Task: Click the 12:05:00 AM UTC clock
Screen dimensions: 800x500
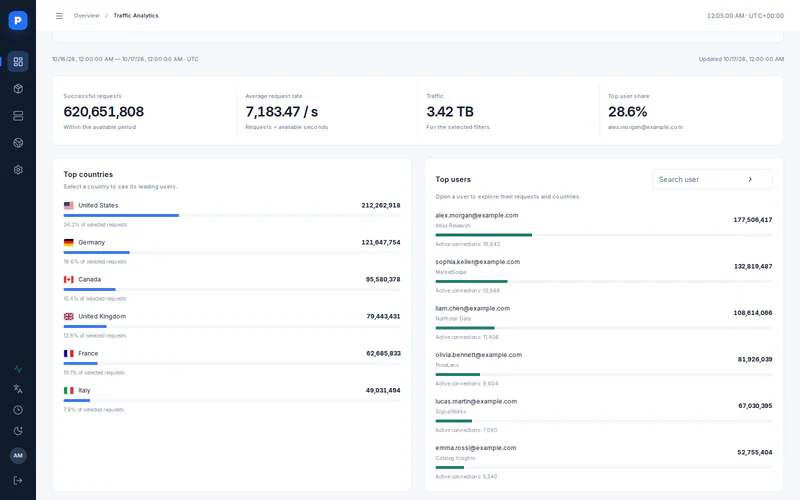Action: pos(745,16)
